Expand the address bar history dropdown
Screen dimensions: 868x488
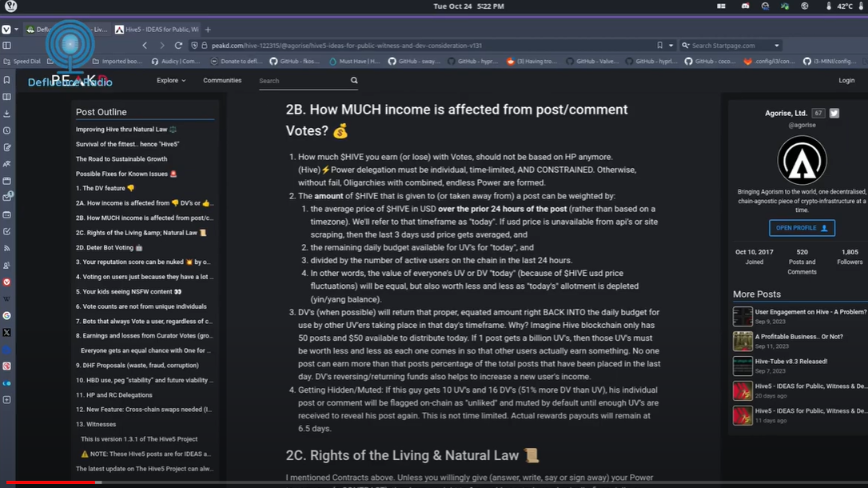pyautogui.click(x=671, y=46)
